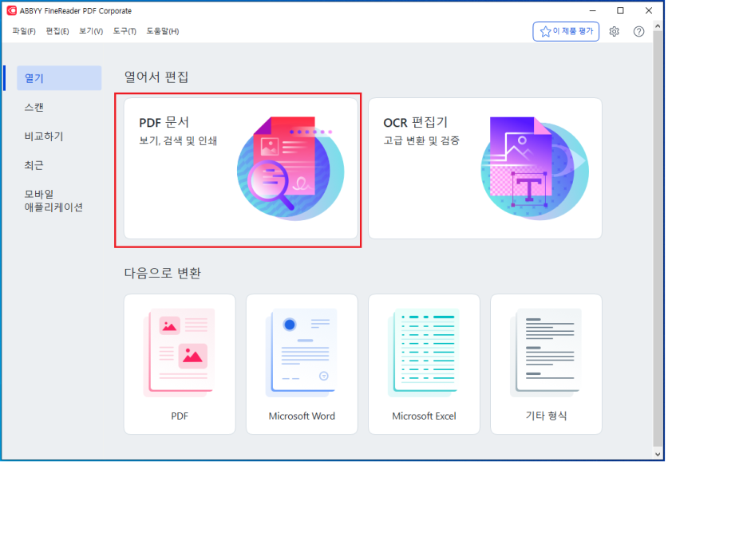This screenshot has height=560, width=747.
Task: Open the 보기(V) menu
Action: [x=91, y=31]
